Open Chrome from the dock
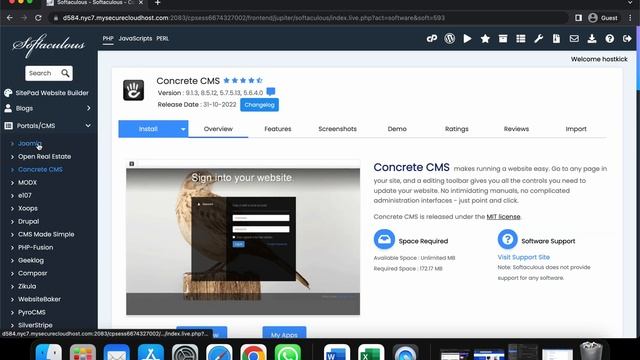This screenshot has width=640, height=360. click(253, 353)
